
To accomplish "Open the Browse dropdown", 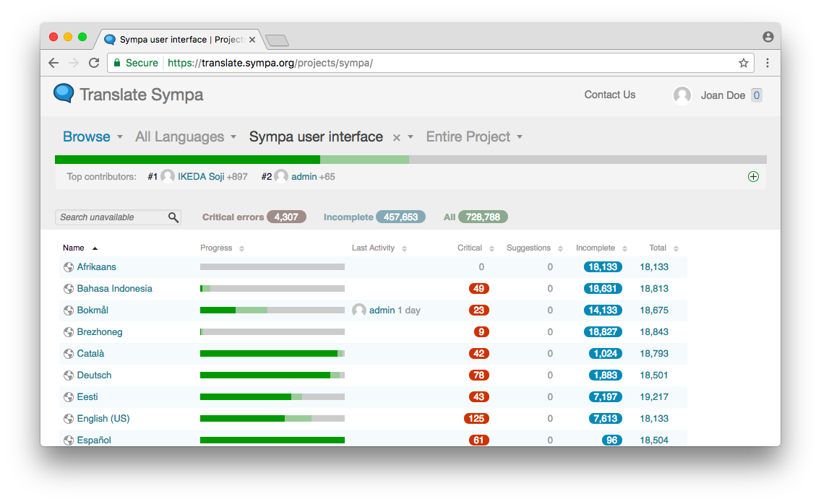I will 93,136.
